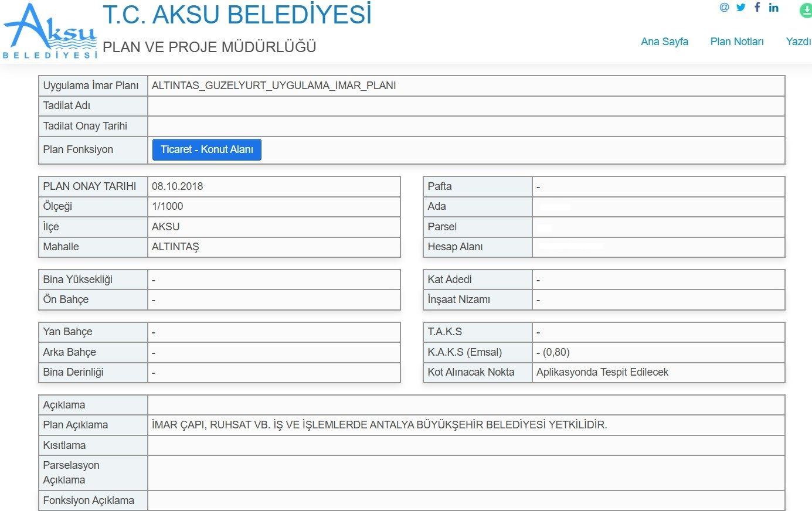Screen dimensions: 812x511
Task: Click the @ email icon in header
Action: tap(725, 8)
